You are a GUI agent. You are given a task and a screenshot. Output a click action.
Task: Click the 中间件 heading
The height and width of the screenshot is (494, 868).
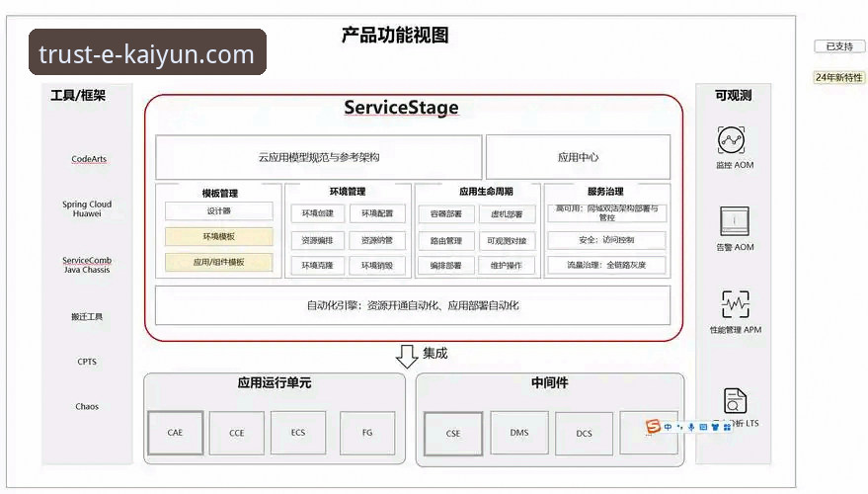(550, 382)
